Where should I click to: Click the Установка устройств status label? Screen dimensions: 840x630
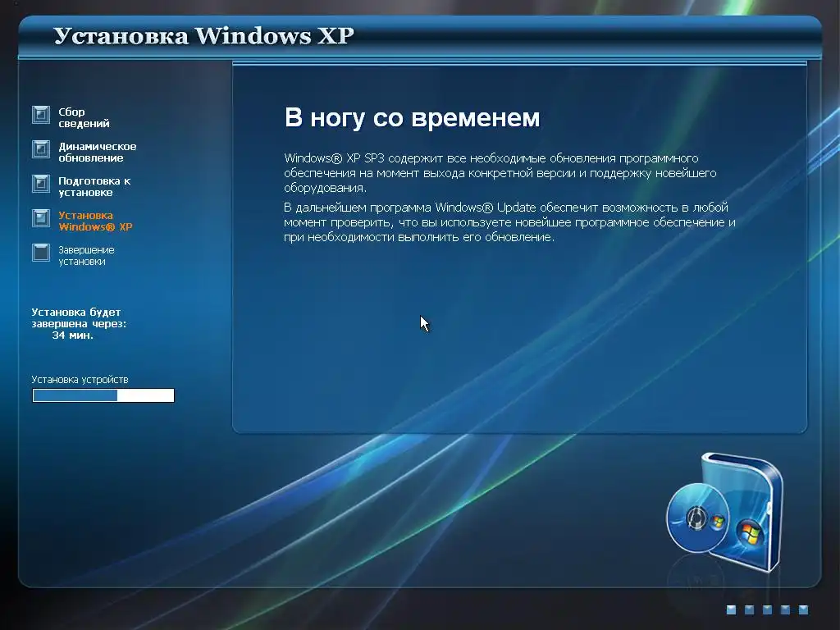click(x=80, y=379)
